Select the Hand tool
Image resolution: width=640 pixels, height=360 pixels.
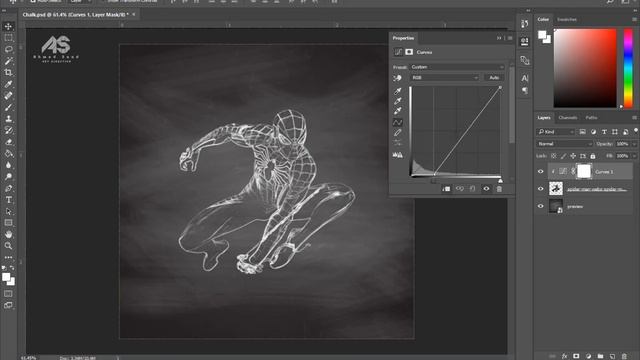[8, 234]
